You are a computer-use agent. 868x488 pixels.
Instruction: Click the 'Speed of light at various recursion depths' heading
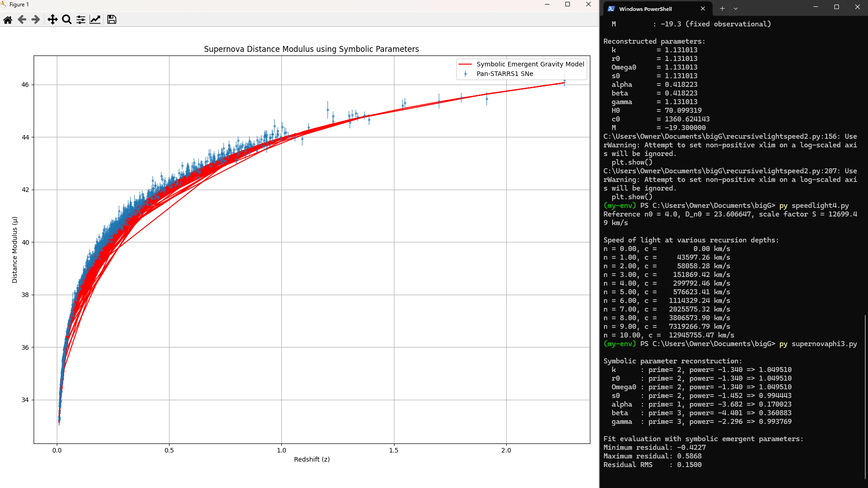point(691,240)
